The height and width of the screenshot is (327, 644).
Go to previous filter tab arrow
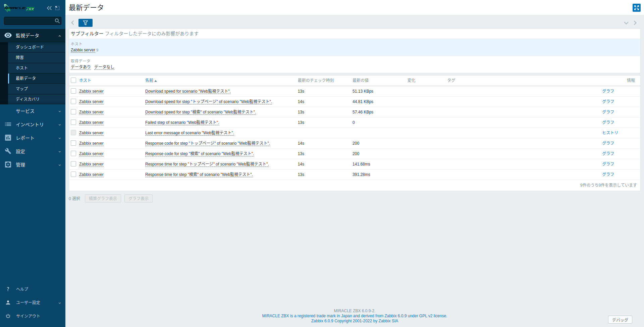pos(72,23)
